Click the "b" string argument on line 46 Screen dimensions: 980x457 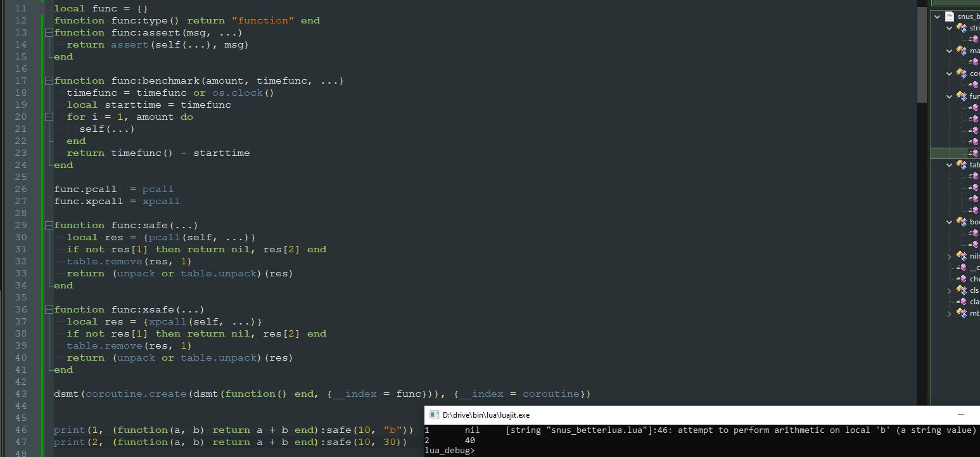coord(393,430)
